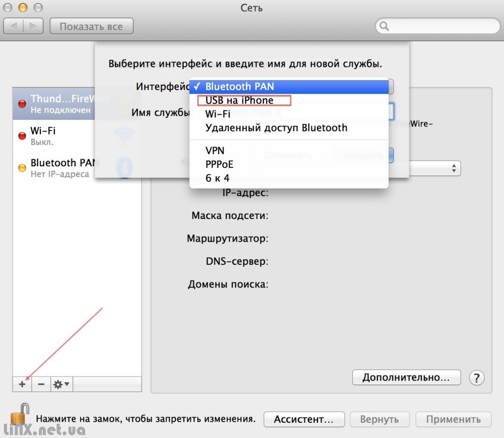Click the Дополнительно… button
The image size is (504, 438).
coord(406,377)
